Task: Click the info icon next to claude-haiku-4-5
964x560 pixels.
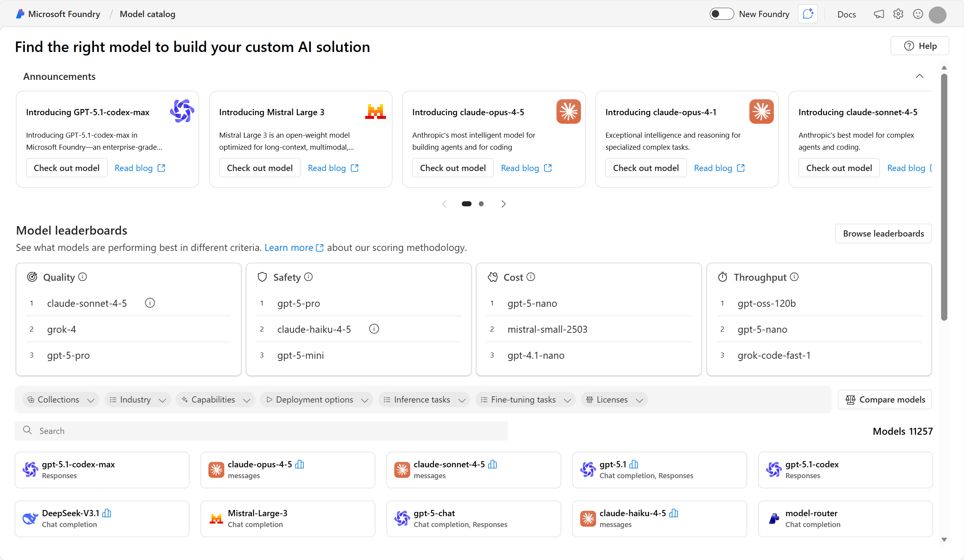Action: pyautogui.click(x=374, y=328)
